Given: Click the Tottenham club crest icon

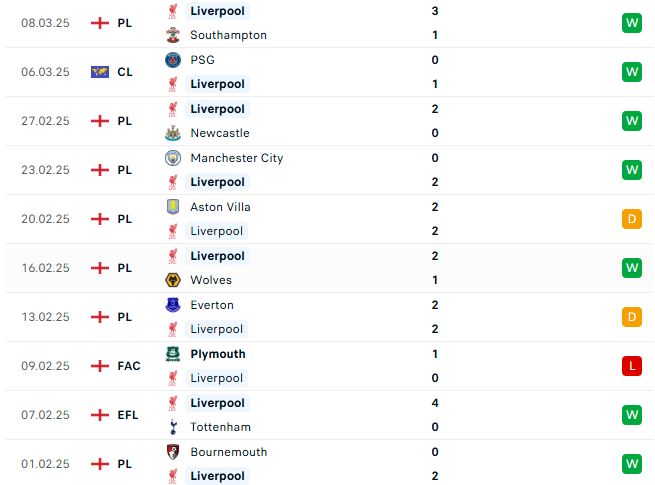Looking at the screenshot, I should 173,427.
